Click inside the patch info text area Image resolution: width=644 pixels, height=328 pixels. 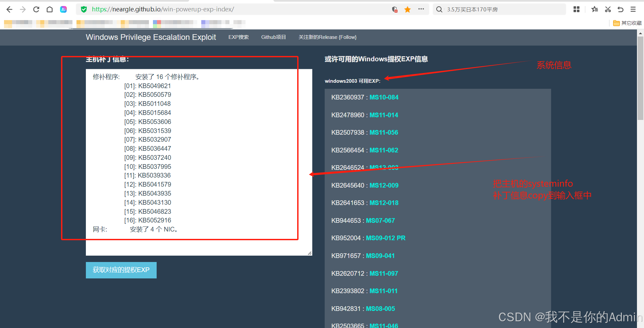[198, 161]
